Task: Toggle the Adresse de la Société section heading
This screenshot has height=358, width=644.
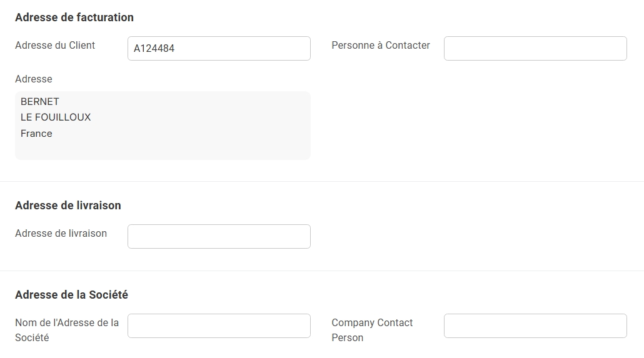Action: coord(71,295)
